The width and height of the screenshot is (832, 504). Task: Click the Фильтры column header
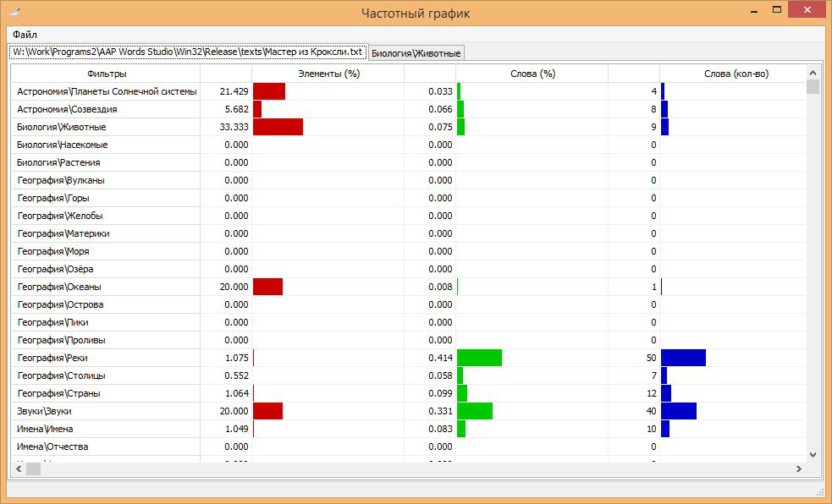(106, 74)
